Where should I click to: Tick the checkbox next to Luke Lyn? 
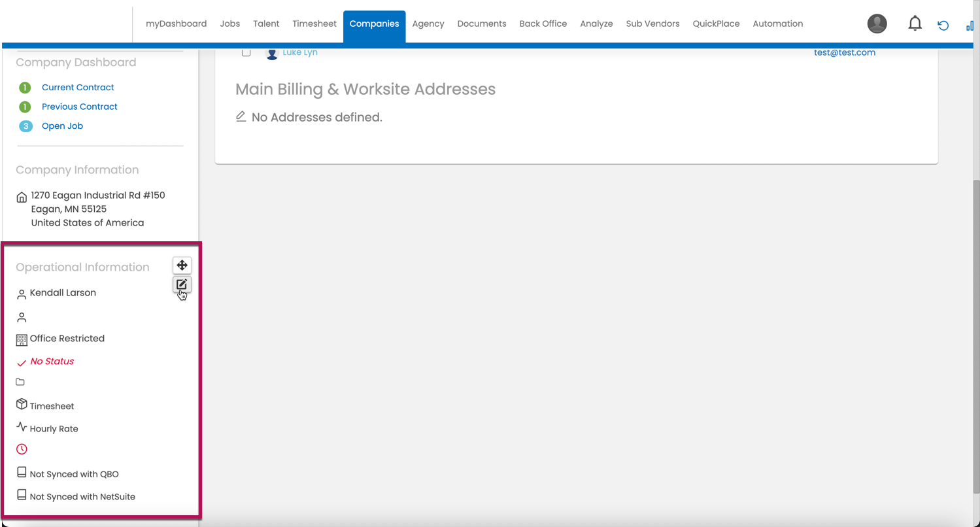pos(246,52)
